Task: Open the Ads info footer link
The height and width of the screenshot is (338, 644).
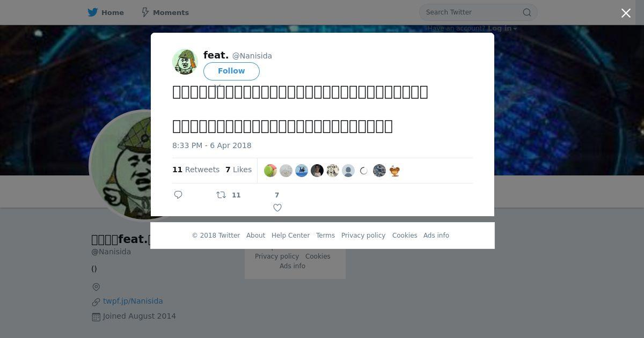Action: (436, 236)
